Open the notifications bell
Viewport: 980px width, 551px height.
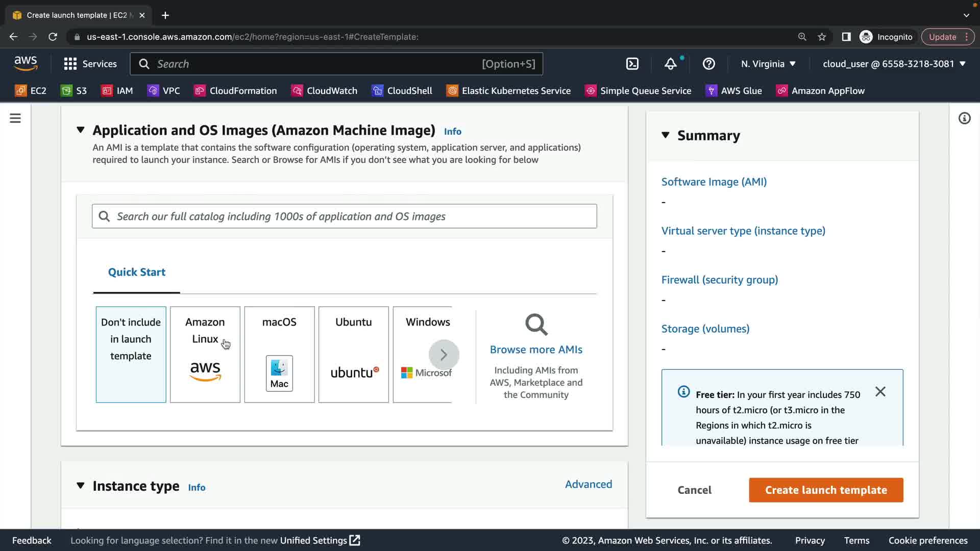(x=670, y=64)
